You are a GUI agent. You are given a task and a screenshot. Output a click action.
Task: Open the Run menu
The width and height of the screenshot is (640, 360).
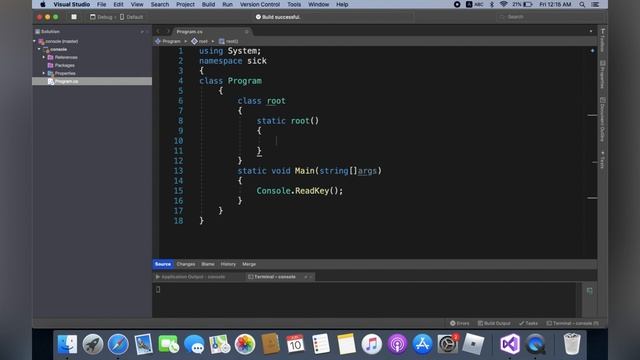227,4
